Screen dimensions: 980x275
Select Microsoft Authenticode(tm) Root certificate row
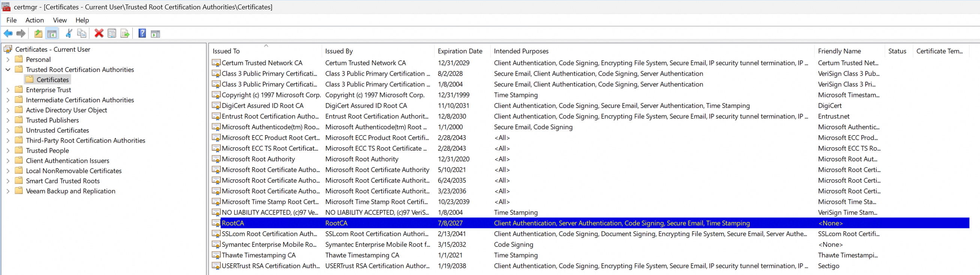click(x=590, y=127)
